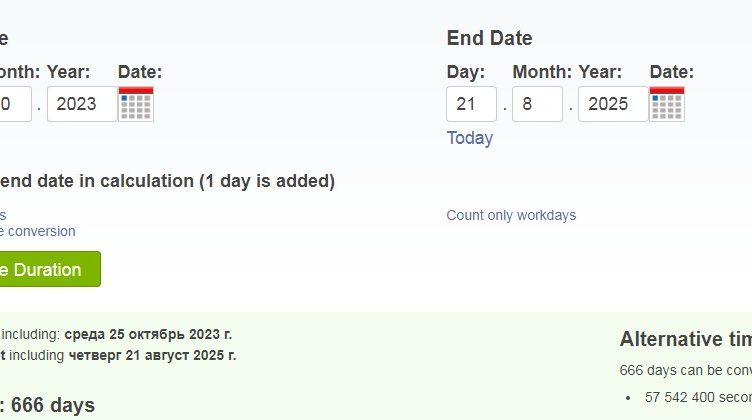This screenshot has width=752, height=420.
Task: Focus the End Date month field showing 8
Action: [x=537, y=104]
